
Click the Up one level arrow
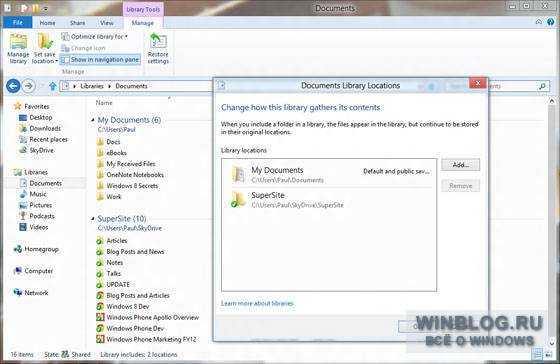click(53, 86)
